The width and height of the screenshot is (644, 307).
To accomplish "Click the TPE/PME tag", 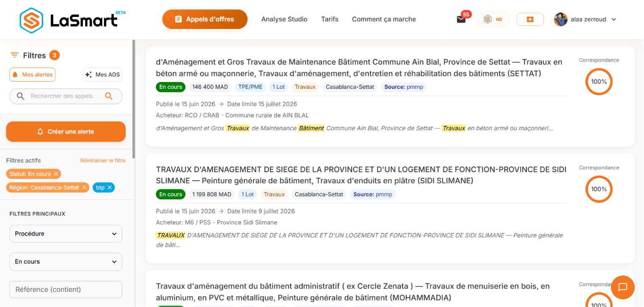I will tap(250, 87).
